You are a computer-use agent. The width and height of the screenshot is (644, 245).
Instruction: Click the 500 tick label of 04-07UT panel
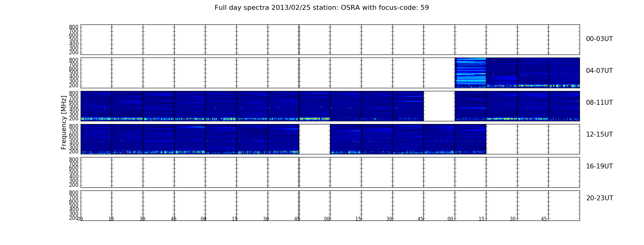[74, 73]
